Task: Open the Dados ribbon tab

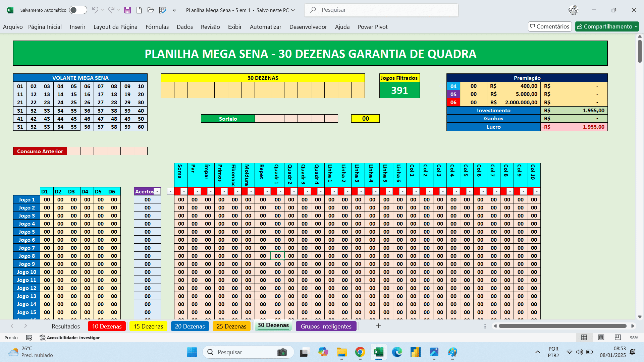Action: tap(185, 27)
